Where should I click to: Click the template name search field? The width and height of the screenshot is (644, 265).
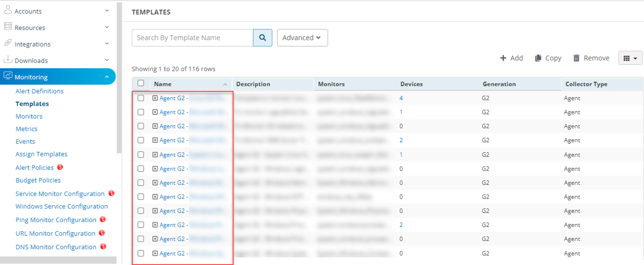(x=192, y=38)
